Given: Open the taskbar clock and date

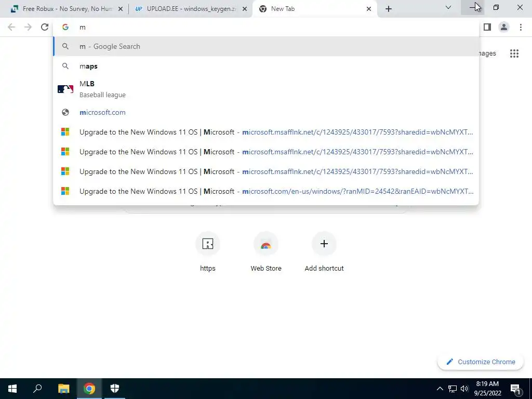Looking at the screenshot, I should (487, 389).
